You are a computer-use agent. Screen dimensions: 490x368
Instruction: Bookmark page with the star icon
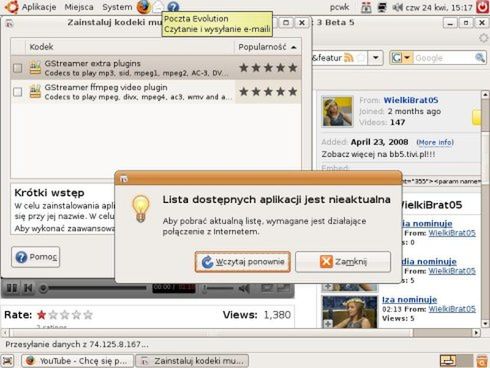point(361,58)
